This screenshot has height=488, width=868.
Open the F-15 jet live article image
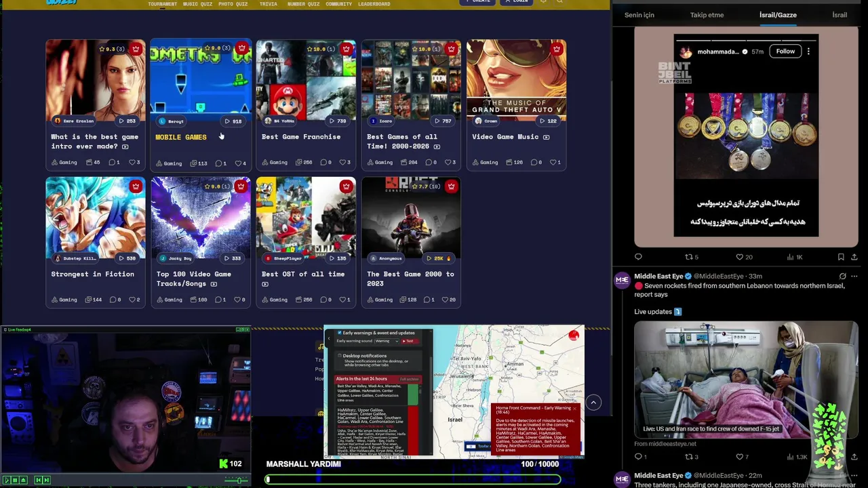746,380
